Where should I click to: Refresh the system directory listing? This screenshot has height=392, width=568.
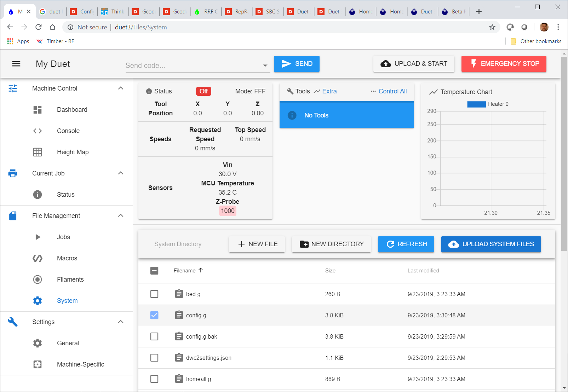(406, 244)
